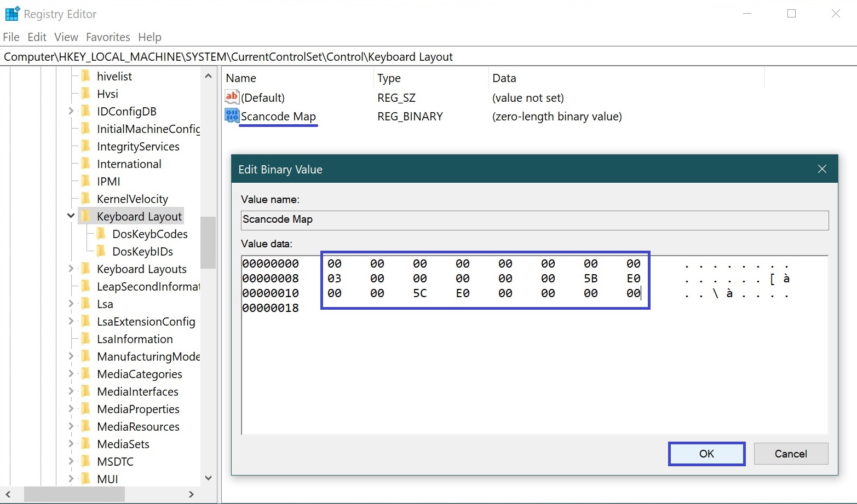Expand the MediaCategories tree node
857x504 pixels.
tap(71, 374)
